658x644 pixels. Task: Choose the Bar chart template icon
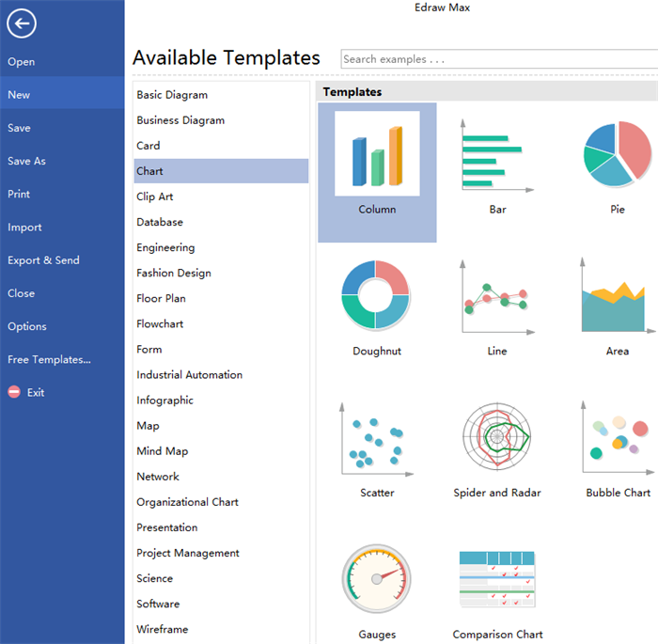tap(497, 154)
